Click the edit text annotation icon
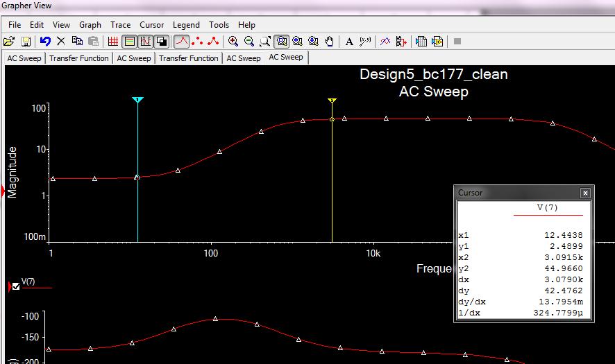Image resolution: width=615 pixels, height=364 pixels. [x=365, y=41]
